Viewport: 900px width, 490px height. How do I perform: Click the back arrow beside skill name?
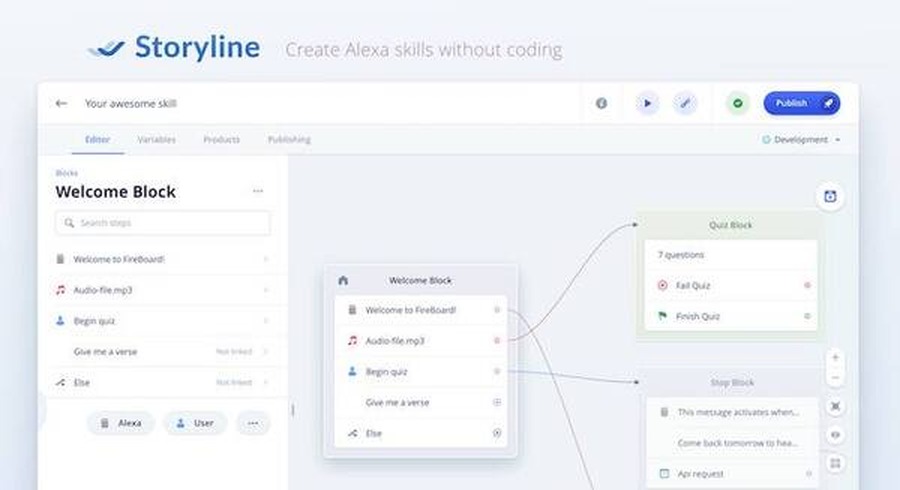click(x=61, y=103)
